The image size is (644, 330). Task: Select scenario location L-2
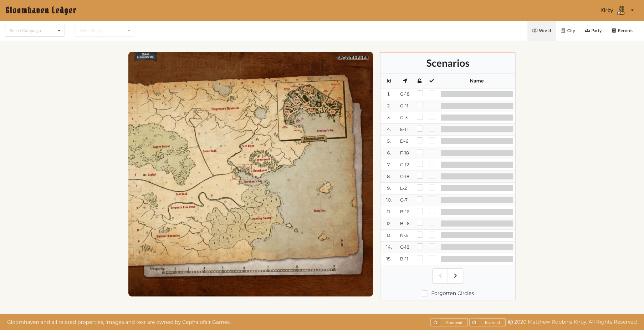pyautogui.click(x=403, y=188)
